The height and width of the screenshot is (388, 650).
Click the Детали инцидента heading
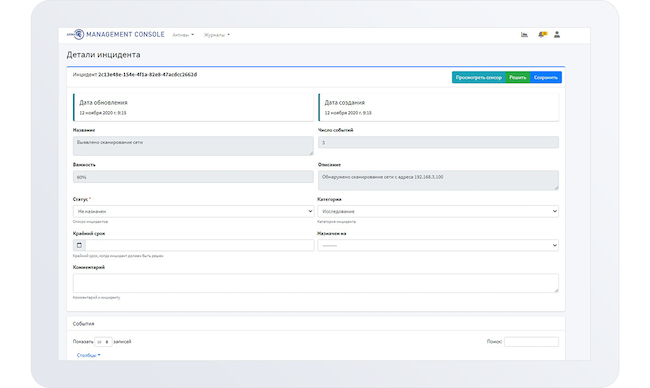click(x=103, y=55)
